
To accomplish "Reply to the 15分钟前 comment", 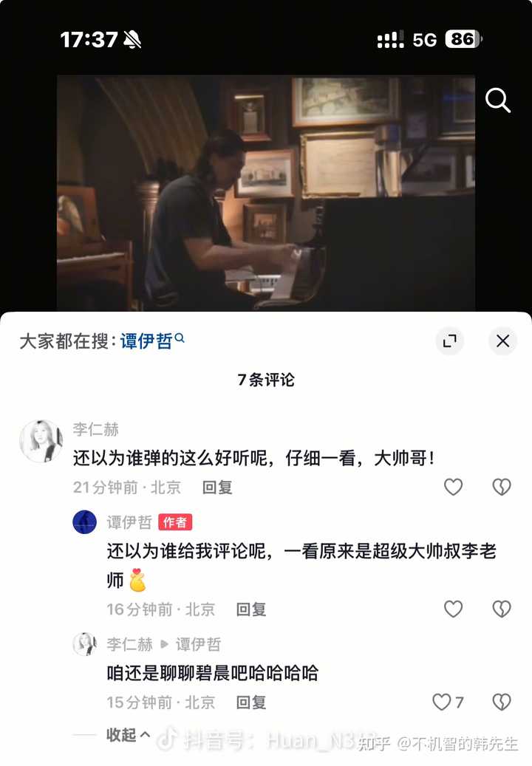I will [251, 702].
